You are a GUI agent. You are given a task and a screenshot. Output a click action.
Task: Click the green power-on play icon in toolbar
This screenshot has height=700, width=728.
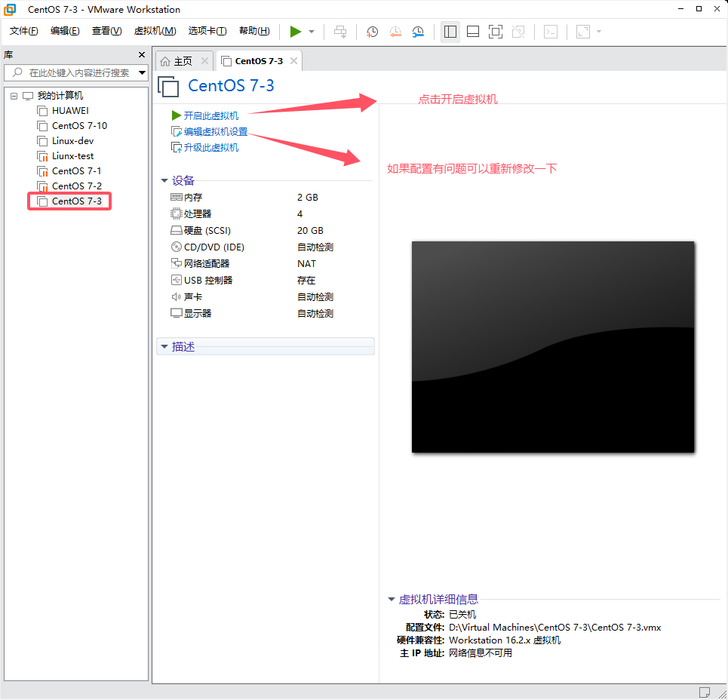pos(296,32)
